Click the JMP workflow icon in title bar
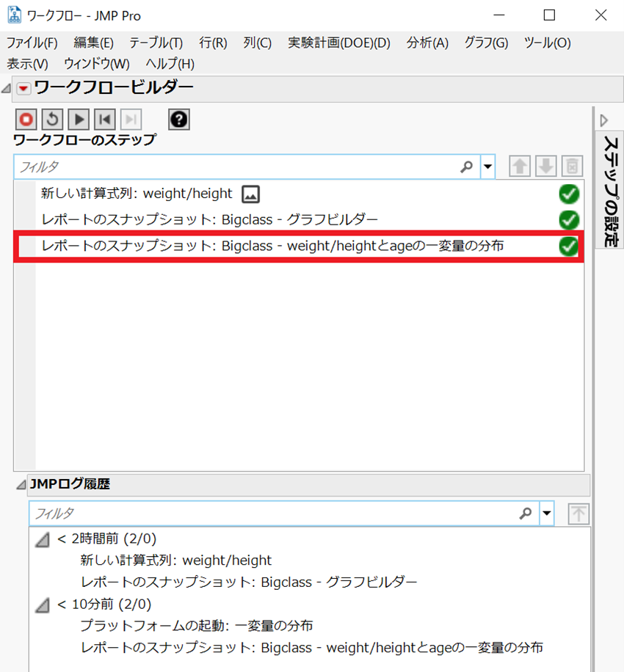The width and height of the screenshot is (624, 672). [x=14, y=15]
